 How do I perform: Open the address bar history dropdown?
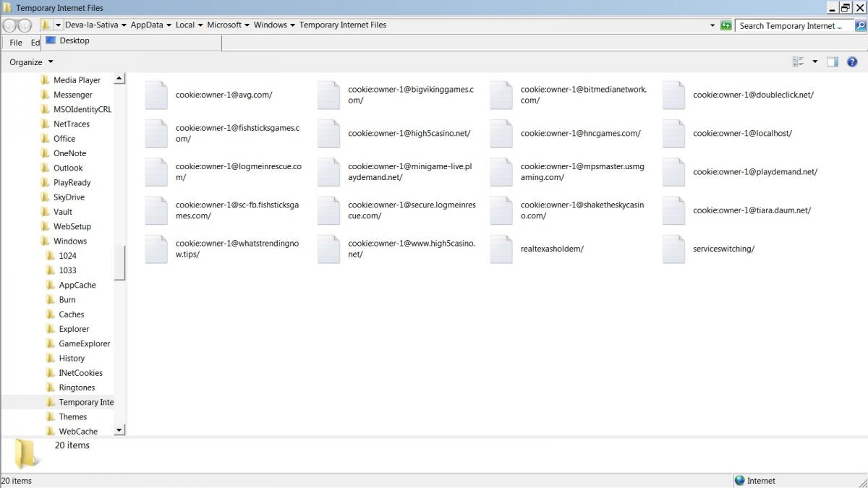(x=712, y=25)
